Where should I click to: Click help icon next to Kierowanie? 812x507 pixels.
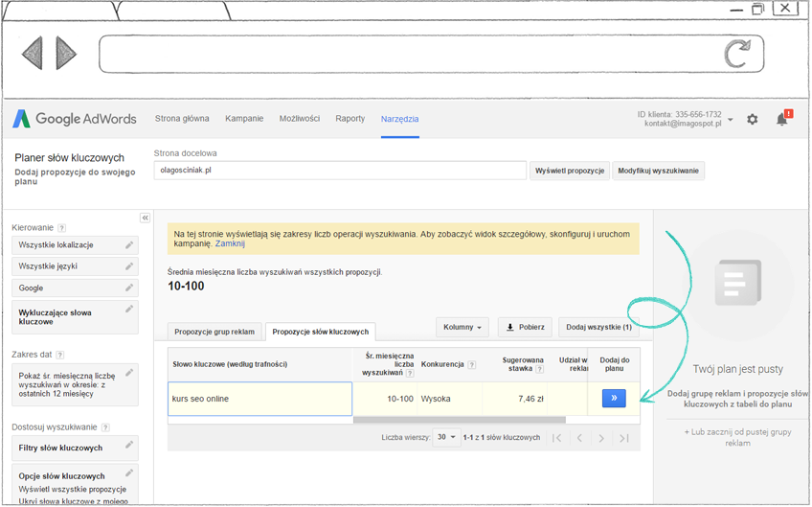click(61, 228)
